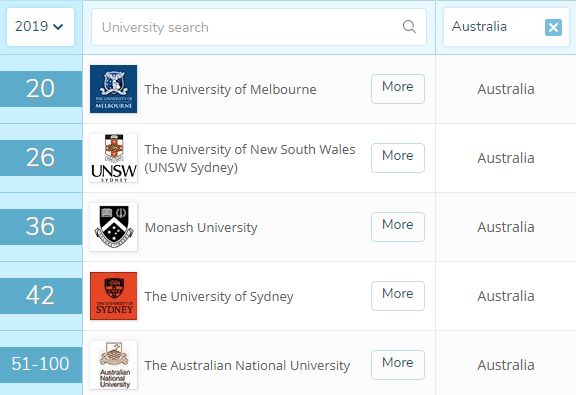Click the Australia country filter field
The height and width of the screenshot is (395, 576).
(506, 27)
